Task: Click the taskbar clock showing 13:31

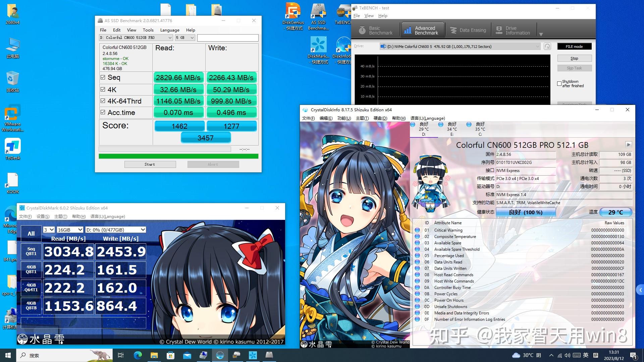Action: 613,355
